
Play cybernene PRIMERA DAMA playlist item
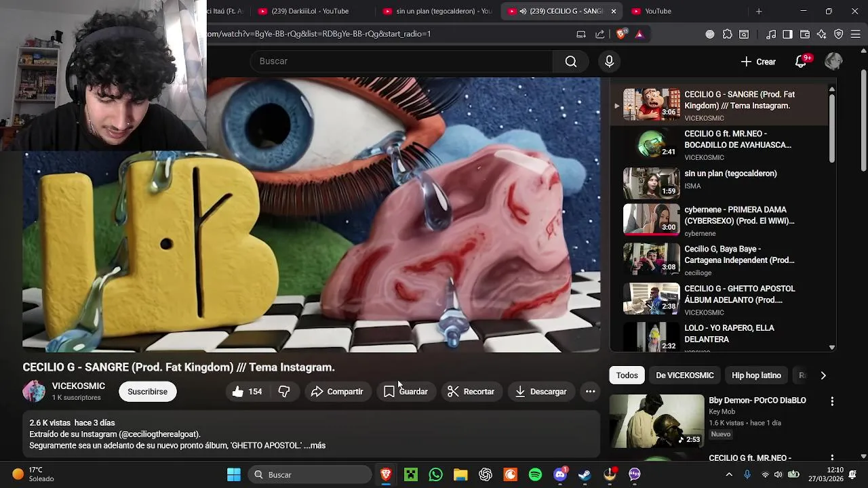(719, 221)
